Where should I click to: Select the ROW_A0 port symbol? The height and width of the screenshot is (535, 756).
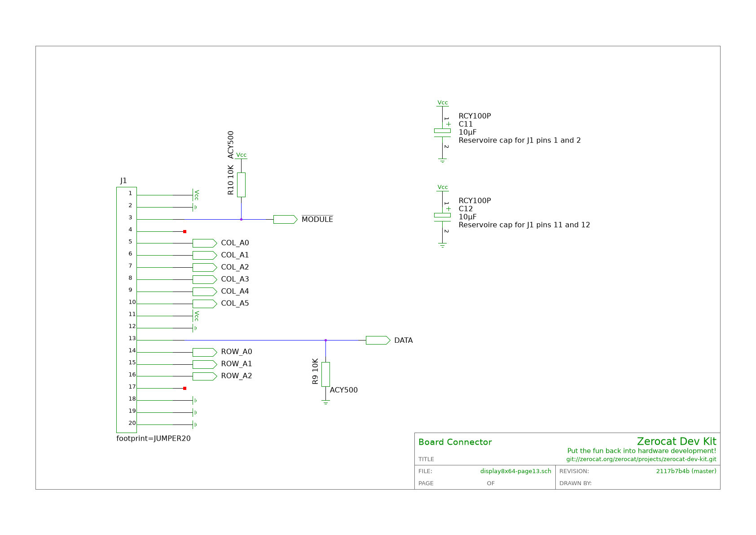pyautogui.click(x=205, y=352)
